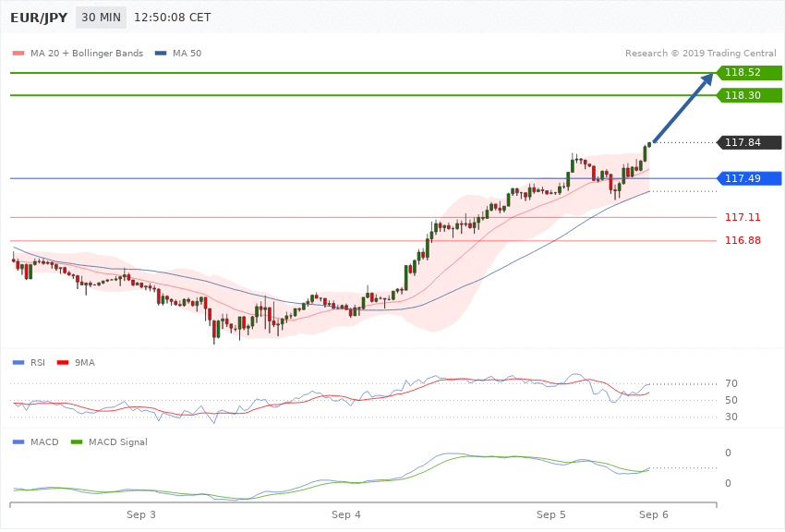Click the Sep 4 date axis label
Viewport: 785px width, 532px height.
[346, 514]
